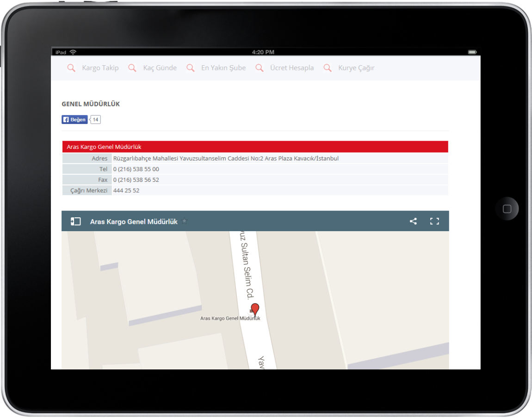Image resolution: width=532 pixels, height=418 pixels.
Task: Click the fax number 0 (216) 538 56 52
Action: point(136,180)
